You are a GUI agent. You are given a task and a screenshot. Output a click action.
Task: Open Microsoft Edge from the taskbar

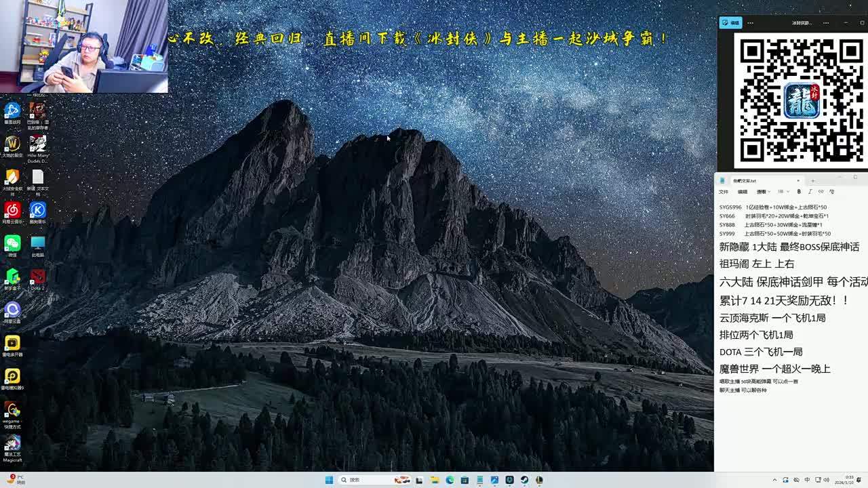[450, 480]
